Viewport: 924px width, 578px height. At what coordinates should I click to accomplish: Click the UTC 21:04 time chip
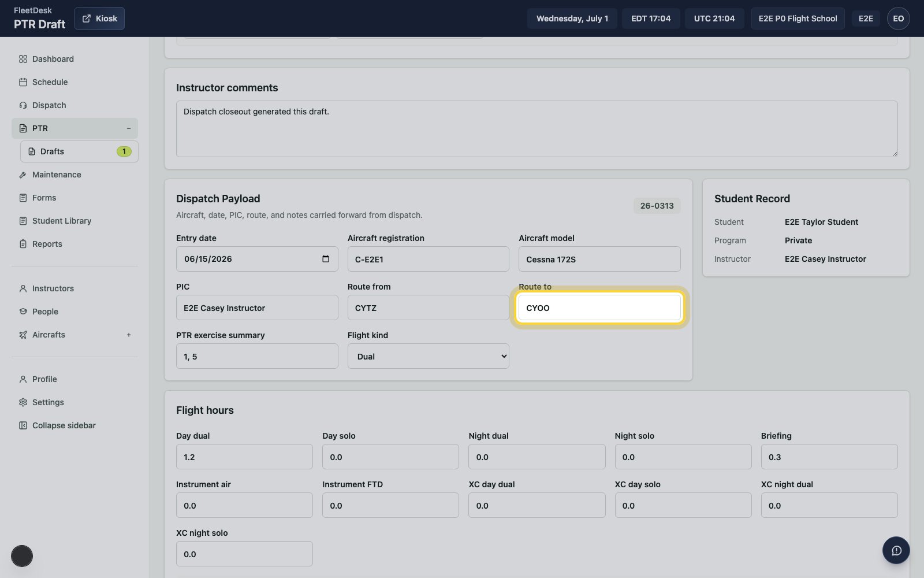pyautogui.click(x=714, y=18)
